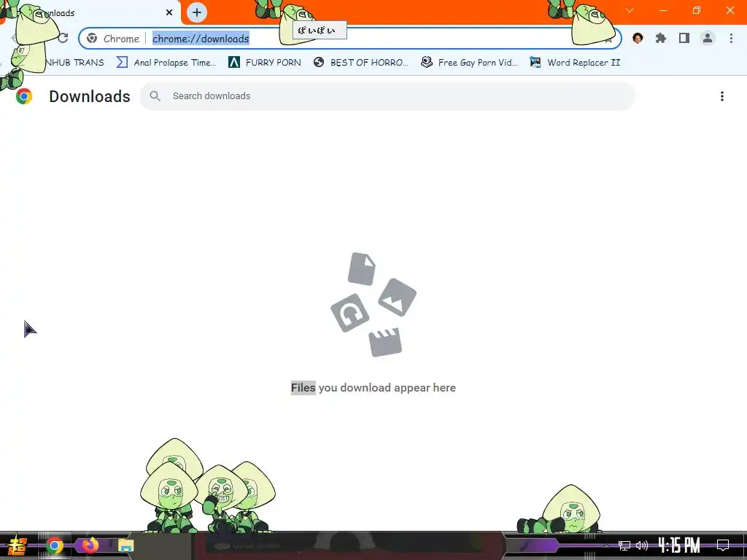Click the Chrome site info chip

(113, 39)
